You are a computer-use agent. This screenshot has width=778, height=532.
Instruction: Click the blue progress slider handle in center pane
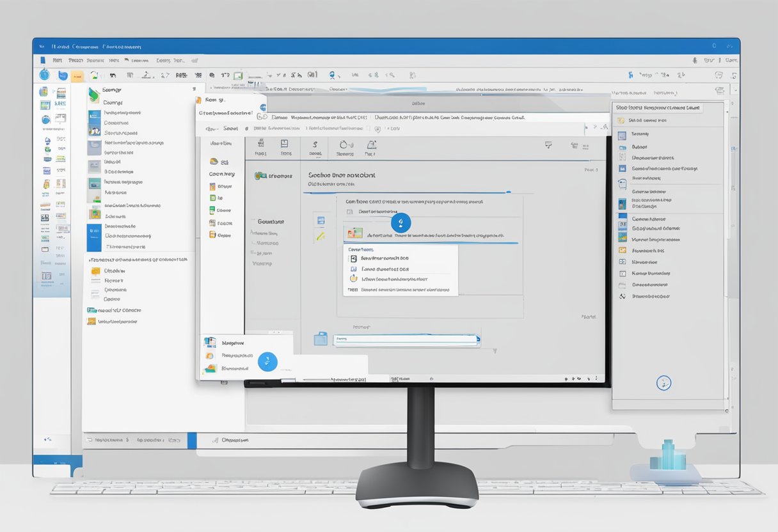pyautogui.click(x=401, y=223)
